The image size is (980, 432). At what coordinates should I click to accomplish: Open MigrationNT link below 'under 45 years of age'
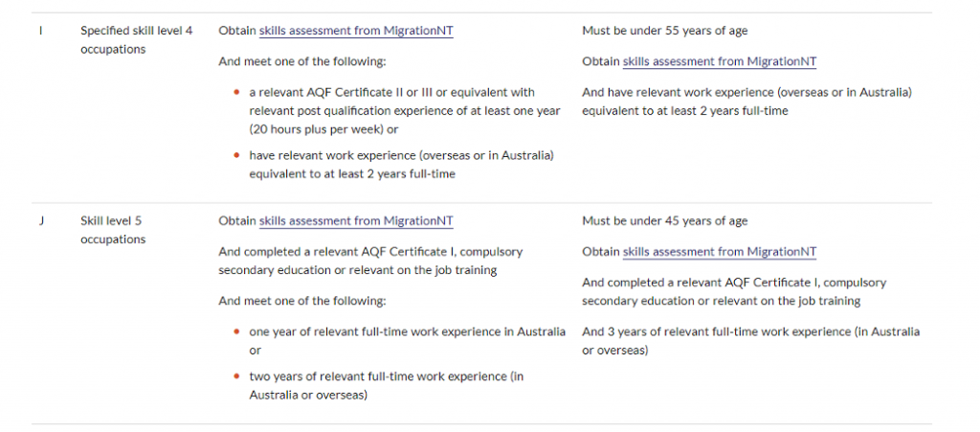(x=719, y=252)
